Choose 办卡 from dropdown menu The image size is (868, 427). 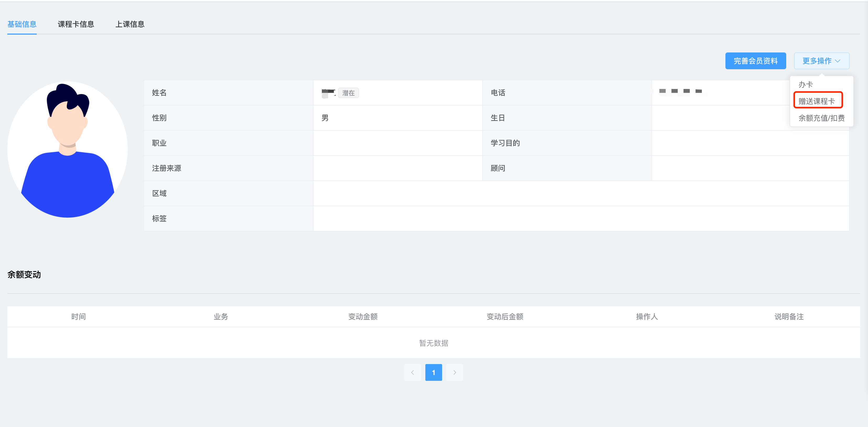805,84
